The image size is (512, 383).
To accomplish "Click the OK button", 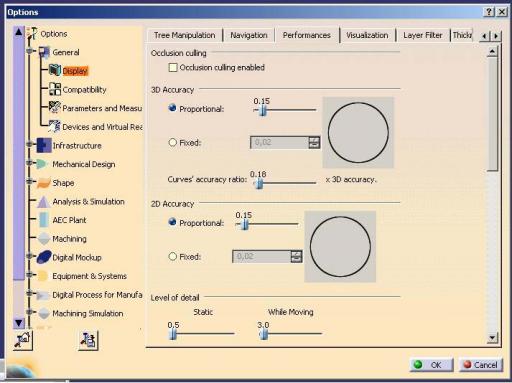I will (x=431, y=365).
